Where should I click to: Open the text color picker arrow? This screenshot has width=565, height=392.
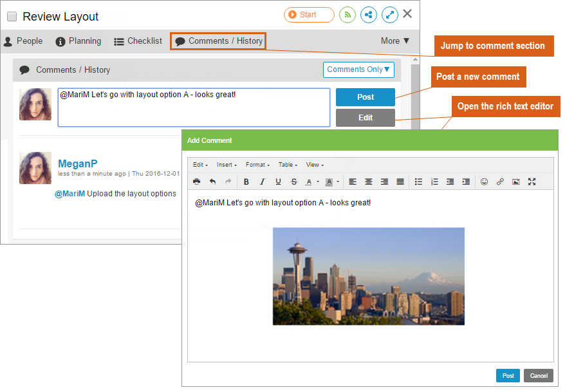tap(318, 182)
